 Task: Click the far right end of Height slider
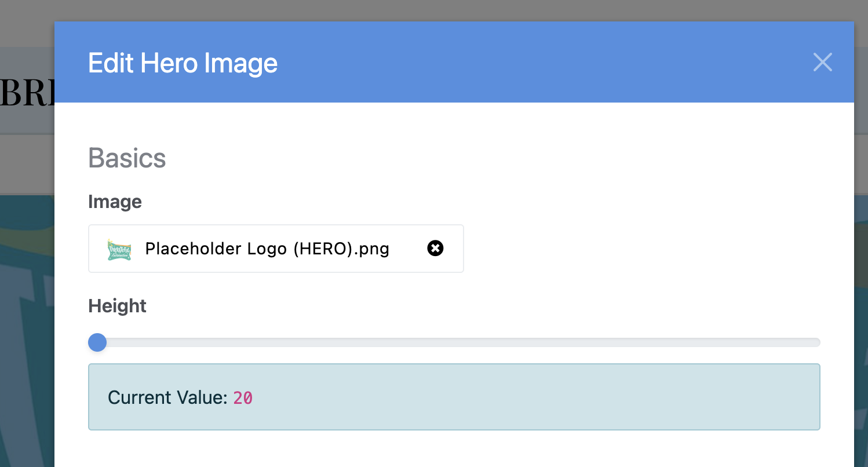817,342
